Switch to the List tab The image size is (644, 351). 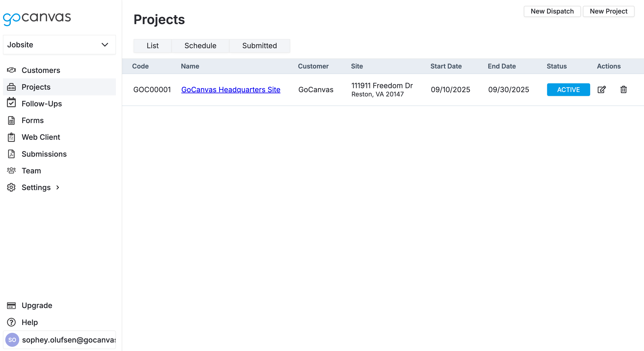pyautogui.click(x=152, y=46)
